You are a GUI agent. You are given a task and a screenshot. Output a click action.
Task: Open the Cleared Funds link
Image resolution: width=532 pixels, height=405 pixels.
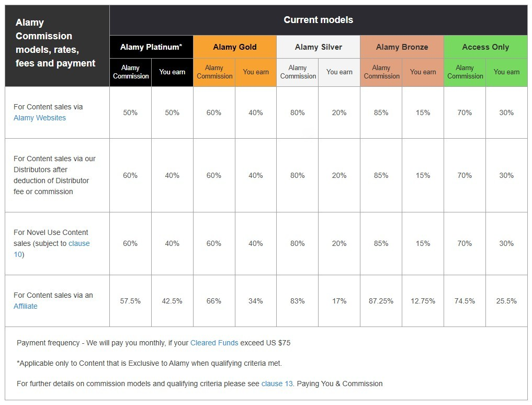tap(214, 343)
